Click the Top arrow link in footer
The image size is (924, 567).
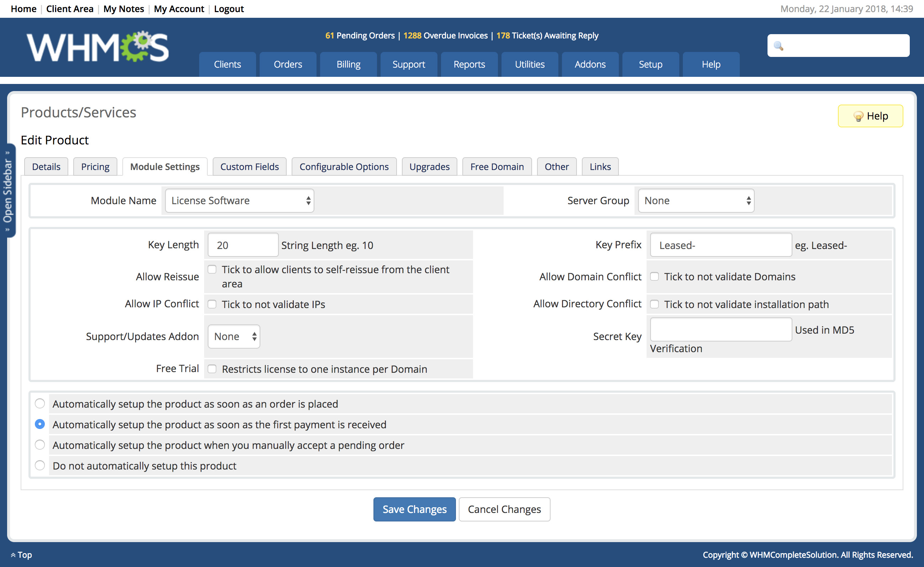coord(21,555)
